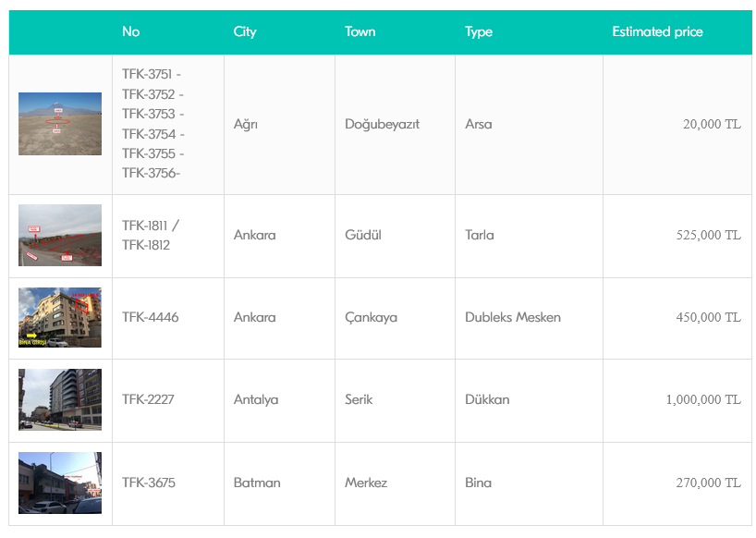Sort by the City column header
The width and height of the screenshot is (756, 538).
(x=245, y=31)
